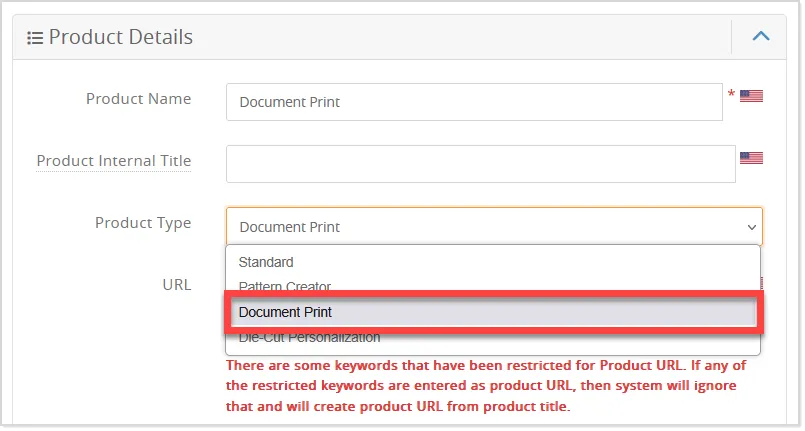Click the red required asterisk by Product Name
The width and height of the screenshot is (805, 431).
tap(731, 94)
